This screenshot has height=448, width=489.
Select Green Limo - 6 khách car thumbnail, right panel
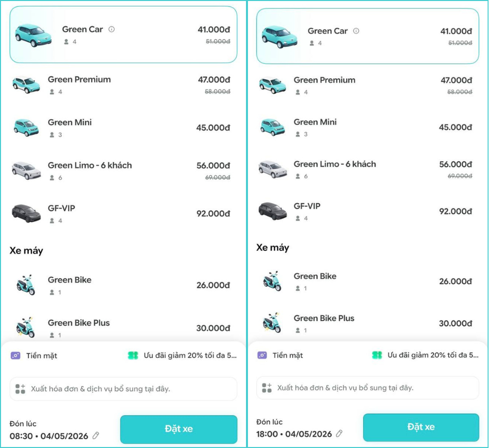click(x=273, y=169)
